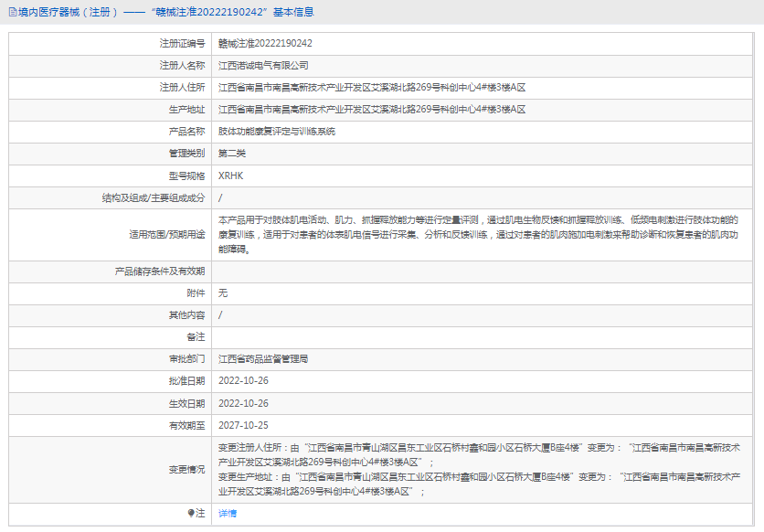Select management class value 第二类

point(232,154)
